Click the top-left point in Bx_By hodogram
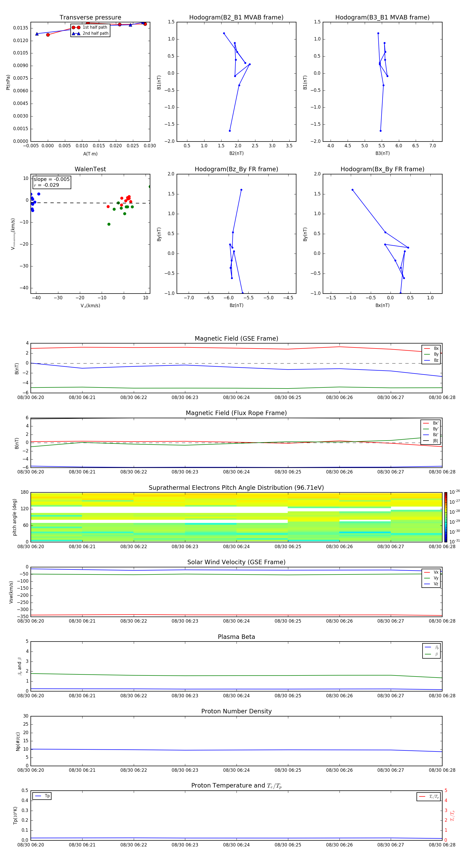The width and height of the screenshot is (473, 868). [352, 190]
